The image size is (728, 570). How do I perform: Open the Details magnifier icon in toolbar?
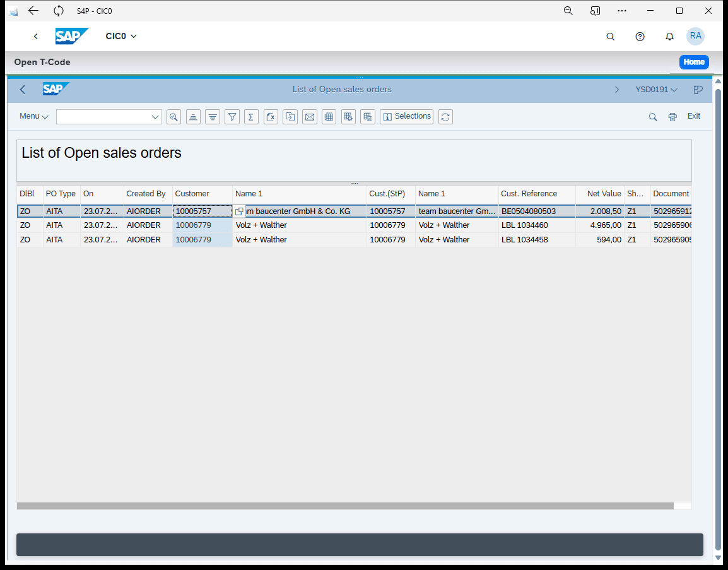(173, 117)
